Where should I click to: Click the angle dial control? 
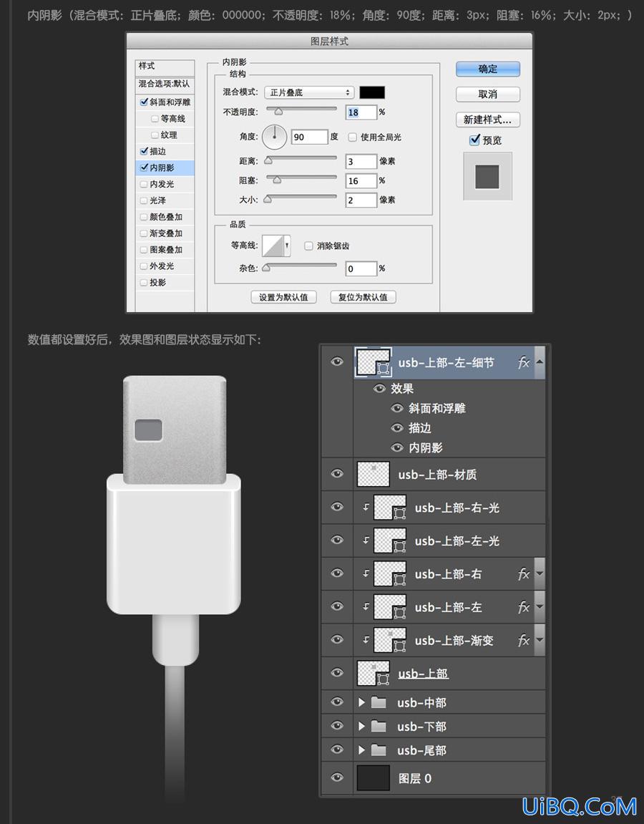pyautogui.click(x=274, y=137)
